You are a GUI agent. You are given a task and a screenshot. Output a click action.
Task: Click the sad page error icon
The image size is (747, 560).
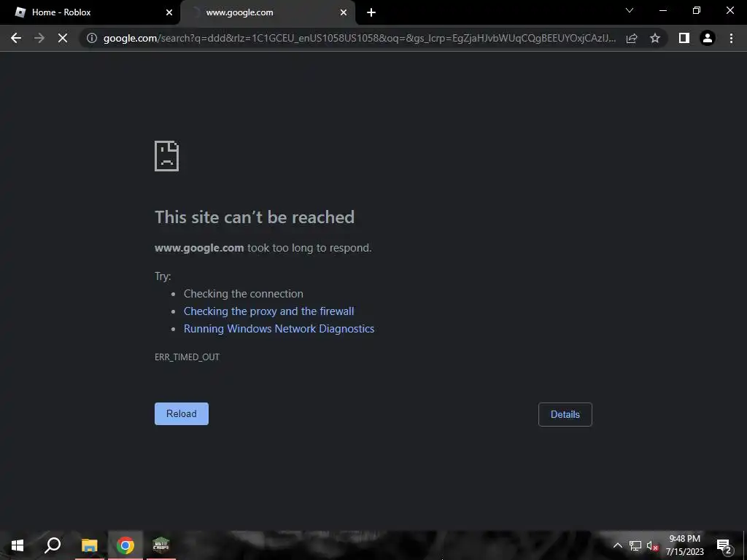click(167, 156)
